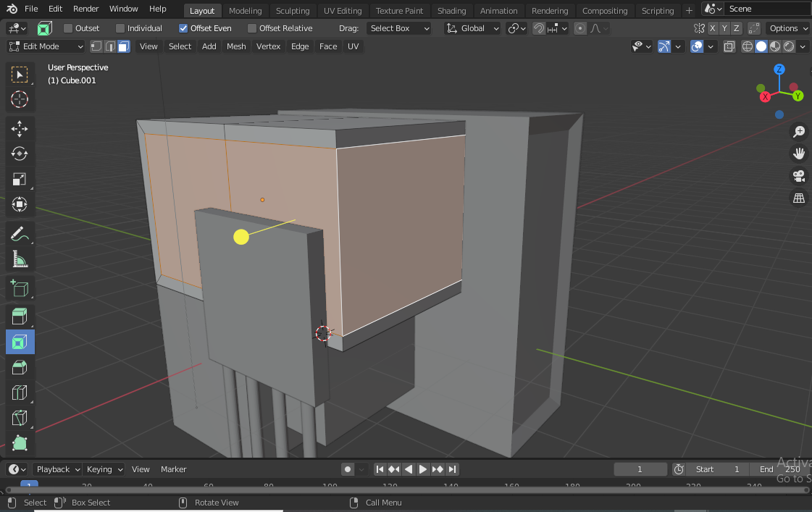Jump to the start frame
This screenshot has width=812, height=512.
click(380, 469)
